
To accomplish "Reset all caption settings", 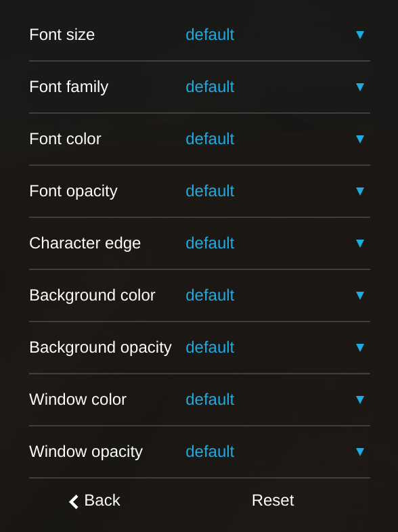I will tap(273, 500).
